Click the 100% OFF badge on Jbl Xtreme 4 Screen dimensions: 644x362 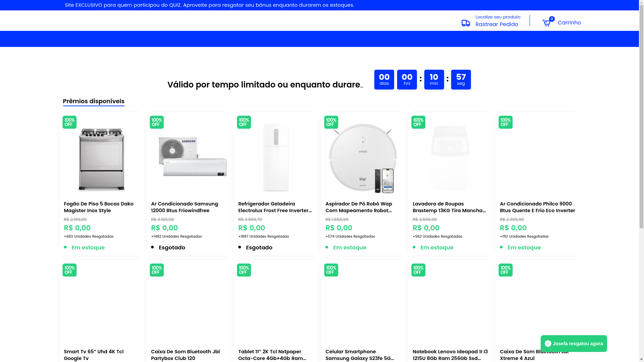click(505, 270)
